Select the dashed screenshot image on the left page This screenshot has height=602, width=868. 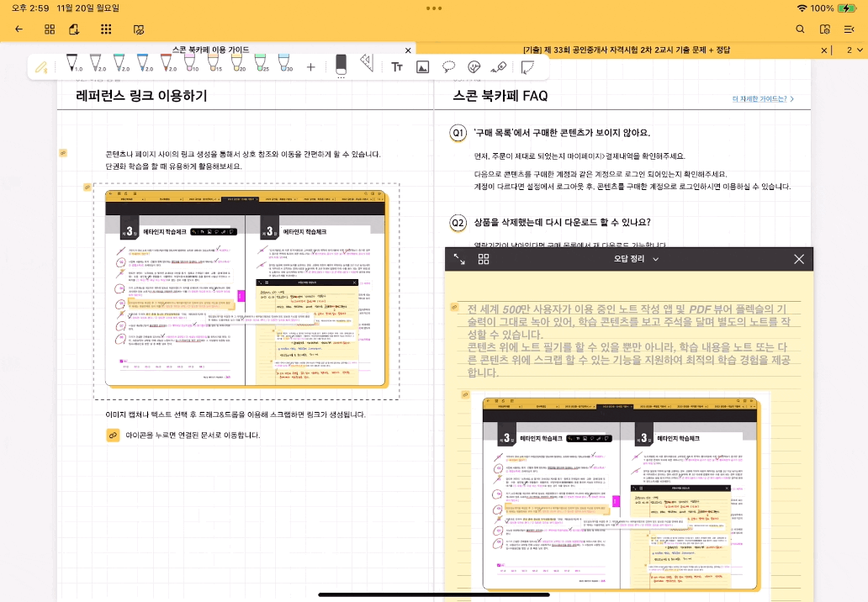246,291
